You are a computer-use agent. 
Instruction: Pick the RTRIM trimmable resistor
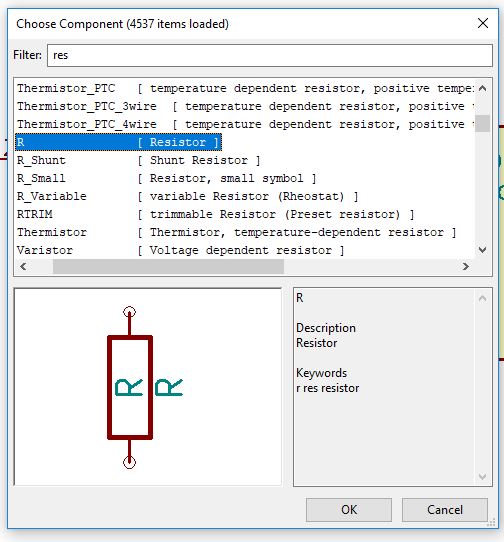point(215,214)
